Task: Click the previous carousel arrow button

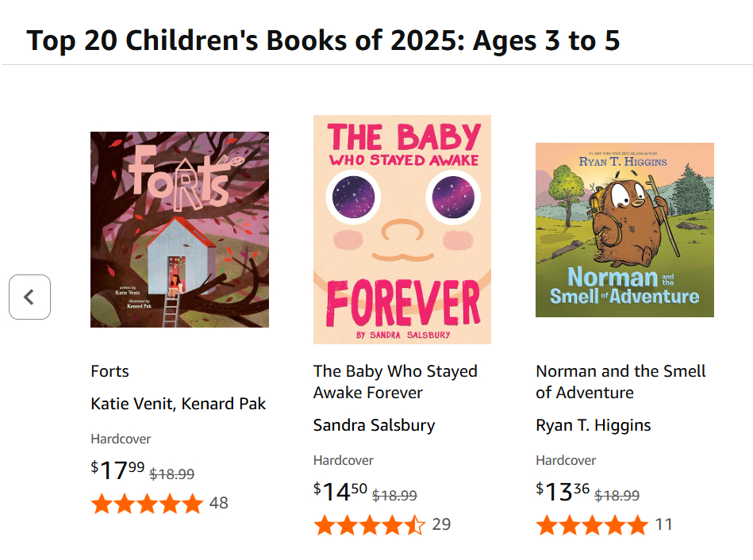Action: coord(29,297)
